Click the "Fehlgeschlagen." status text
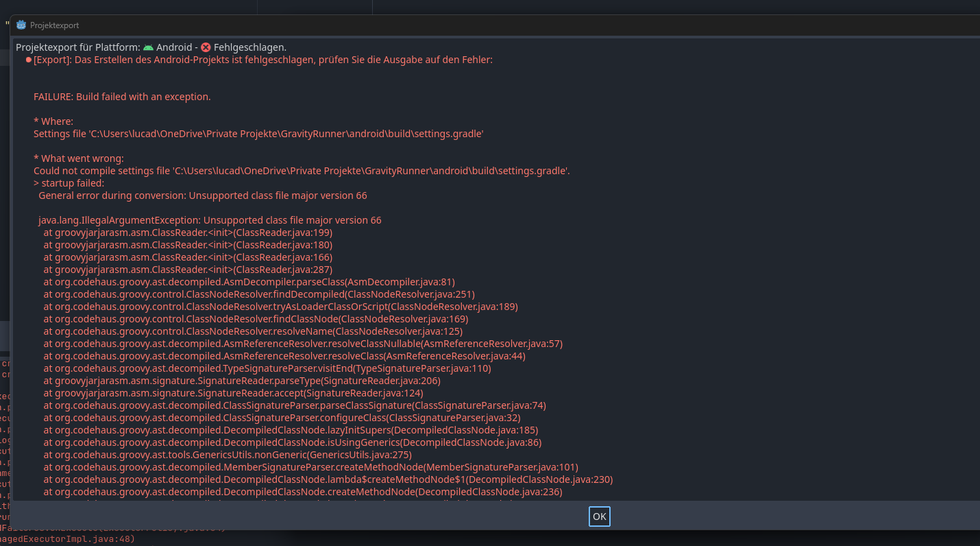Screen dimensions: 980x546 pos(249,47)
